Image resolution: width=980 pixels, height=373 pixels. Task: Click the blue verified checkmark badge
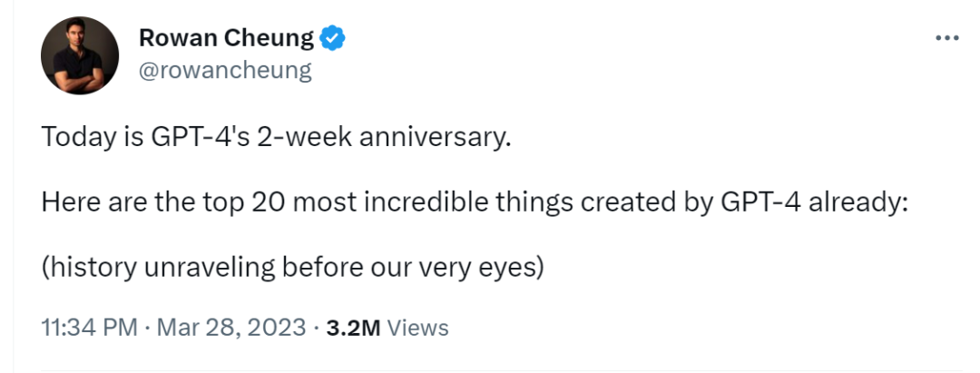point(333,38)
